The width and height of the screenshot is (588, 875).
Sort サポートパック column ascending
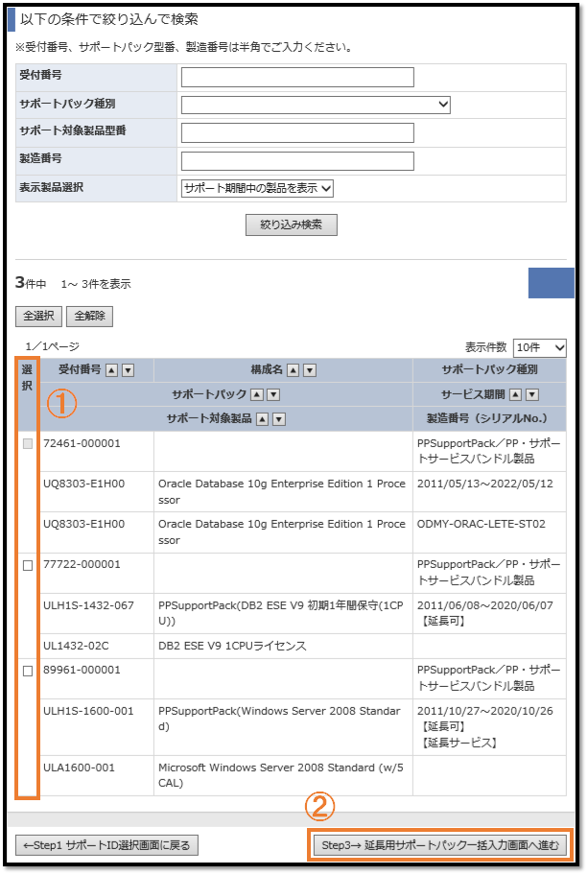tap(257, 394)
